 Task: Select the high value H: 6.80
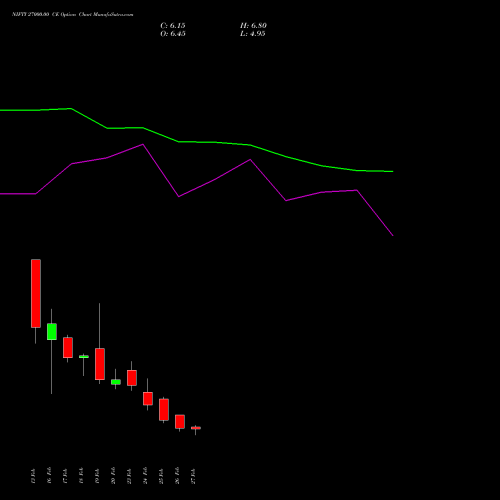tap(253, 26)
